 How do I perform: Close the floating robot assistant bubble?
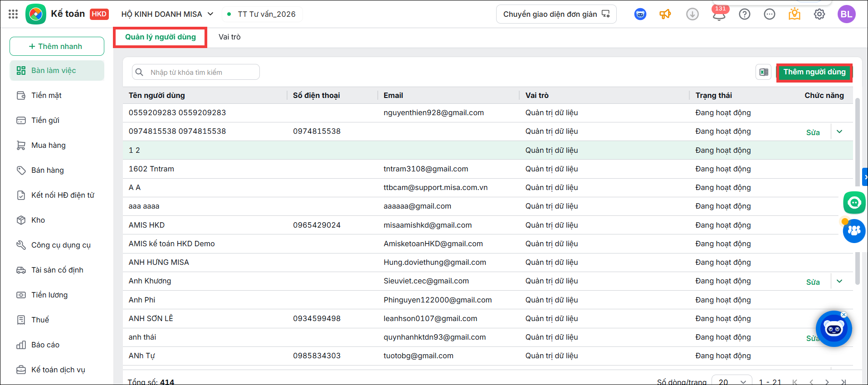point(844,315)
